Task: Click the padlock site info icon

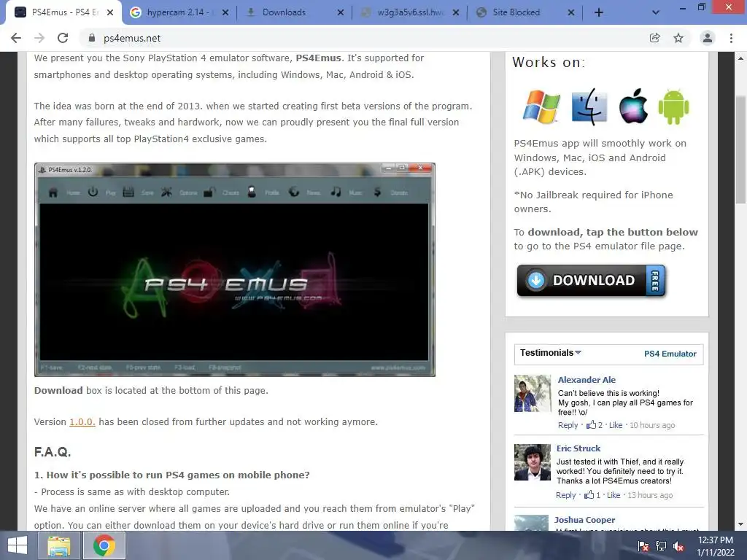Action: click(92, 38)
